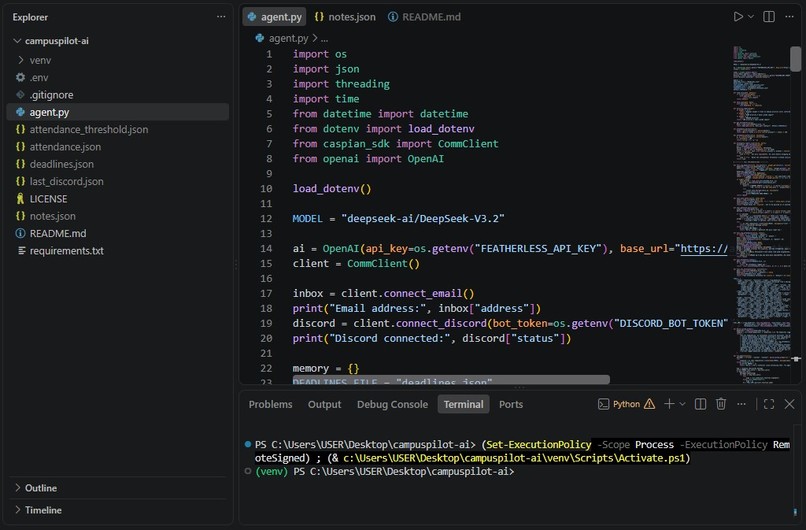Viewport: 806px width, 530px height.
Task: Open Explorer more actions ellipsis
Action: (x=221, y=17)
